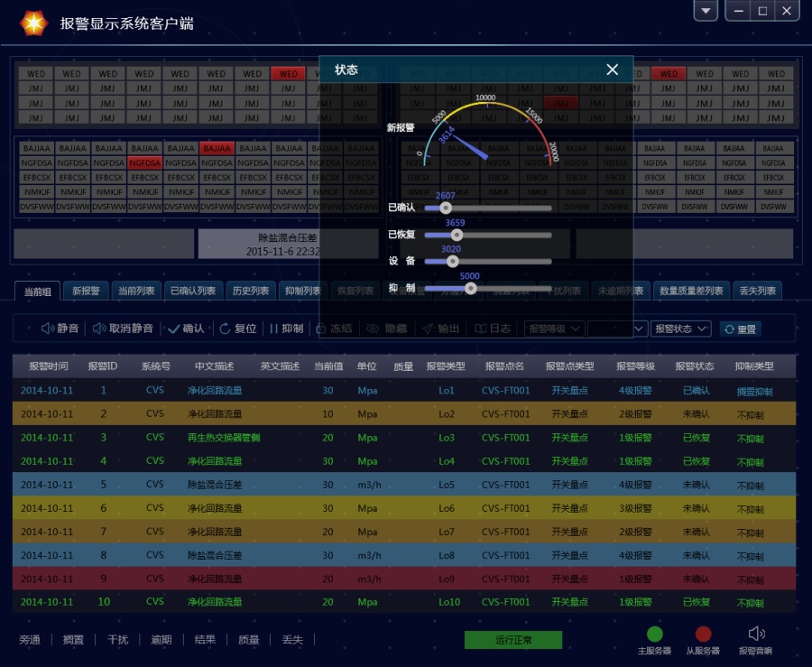Click the 日志 book icon
The image size is (812, 667).
coord(481,329)
